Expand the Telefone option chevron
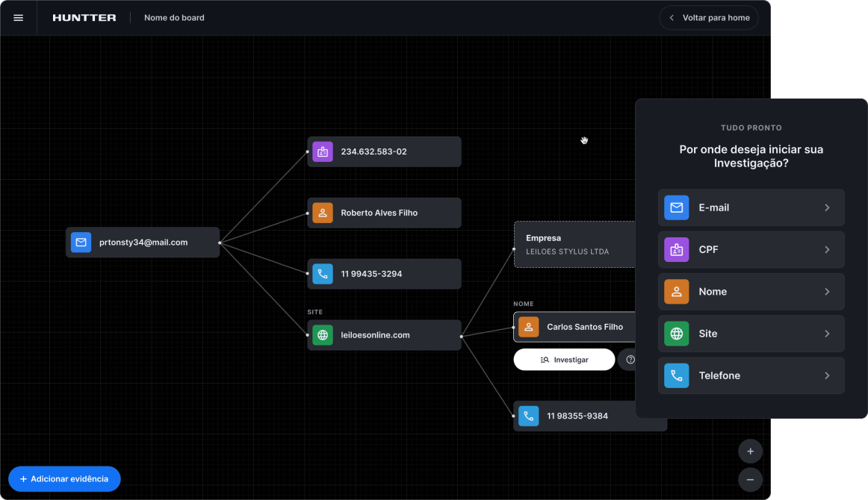This screenshot has height=500, width=868. [x=827, y=375]
